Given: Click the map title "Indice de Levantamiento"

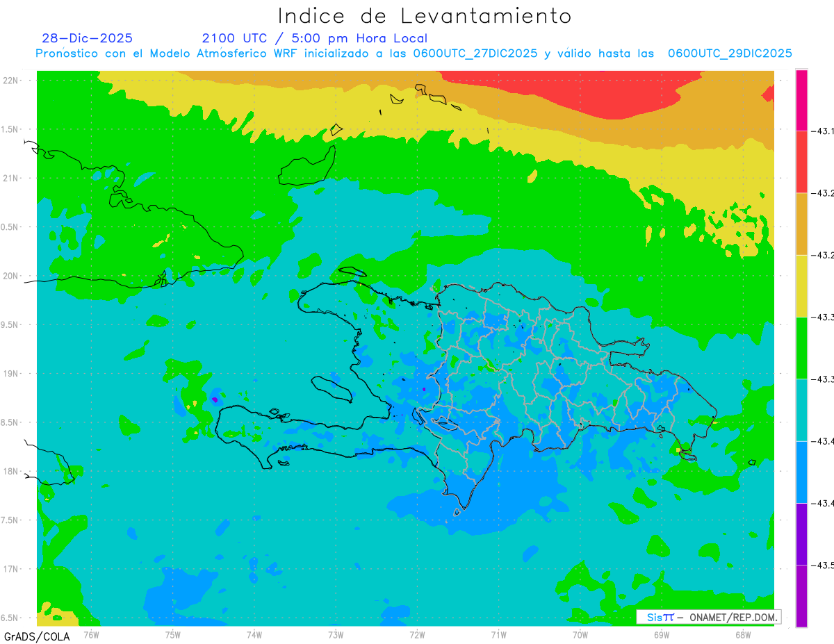Looking at the screenshot, I should pos(425,15).
